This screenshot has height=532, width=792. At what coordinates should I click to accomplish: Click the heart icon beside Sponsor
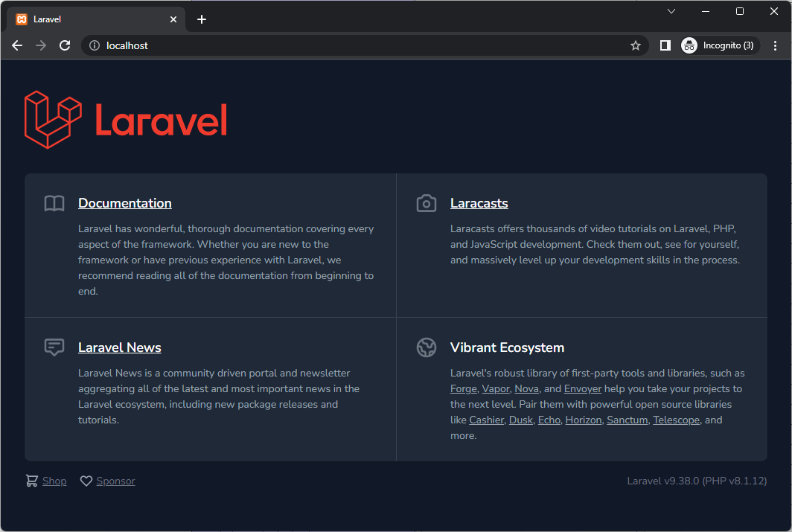(86, 481)
